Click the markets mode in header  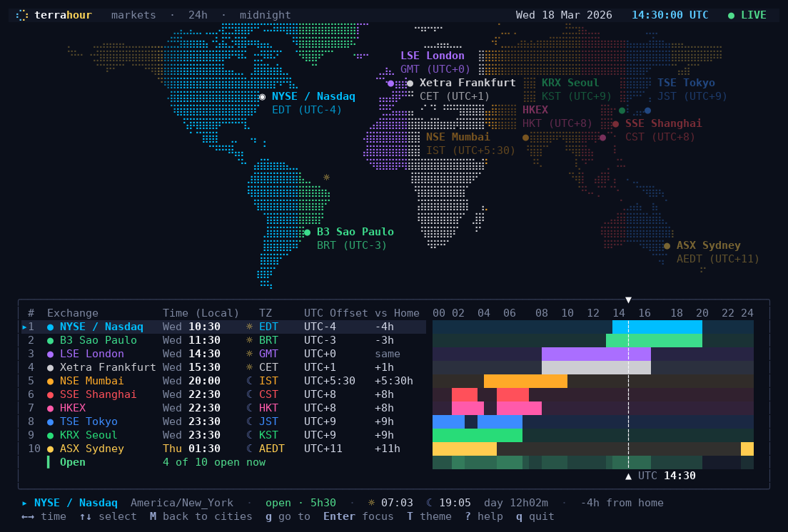click(133, 15)
